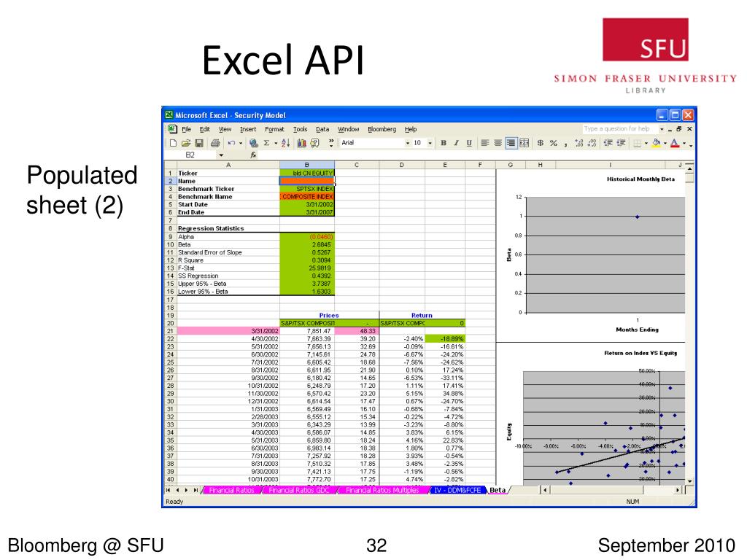Insert a hyperlink with the globe icon
This screenshot has width=747, height=560.
point(253,143)
